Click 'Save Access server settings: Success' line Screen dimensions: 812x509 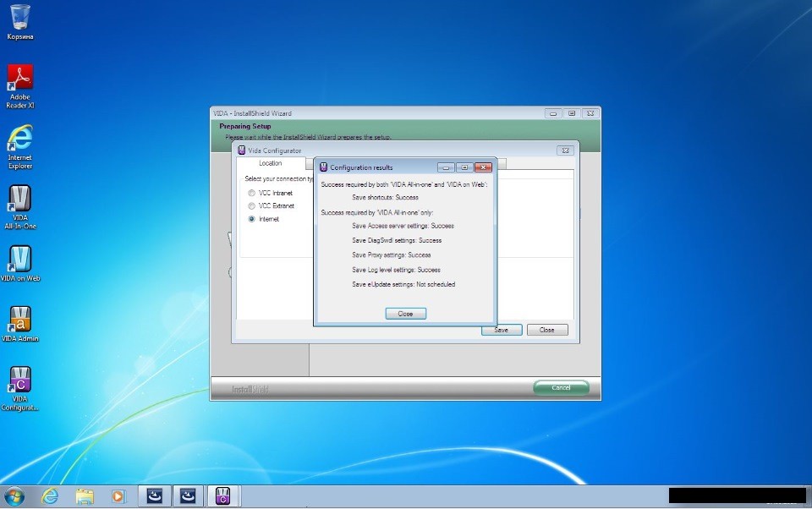(403, 226)
